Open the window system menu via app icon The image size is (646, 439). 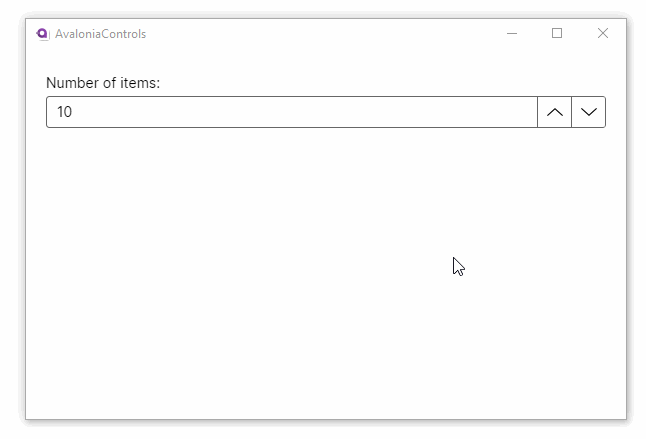click(42, 33)
